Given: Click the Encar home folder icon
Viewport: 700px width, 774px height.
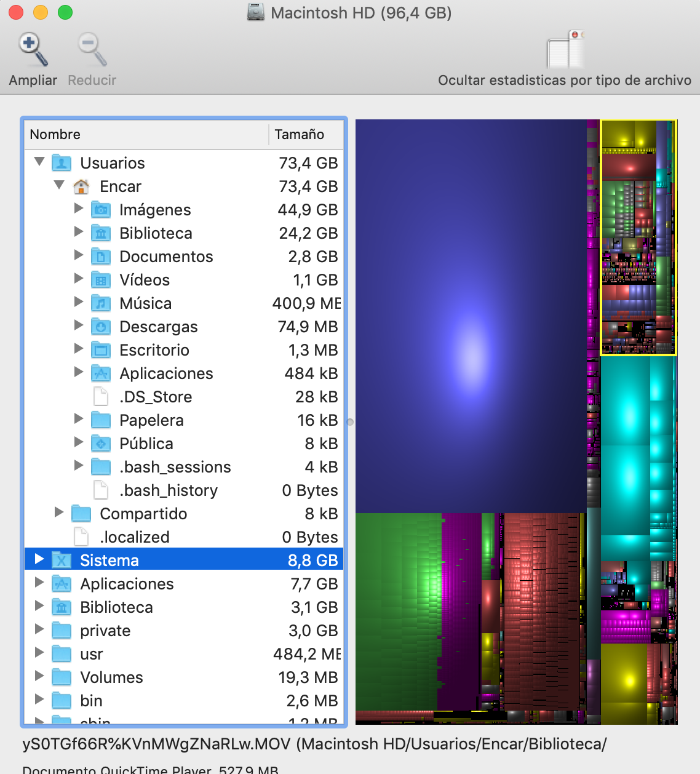Looking at the screenshot, I should (81, 186).
